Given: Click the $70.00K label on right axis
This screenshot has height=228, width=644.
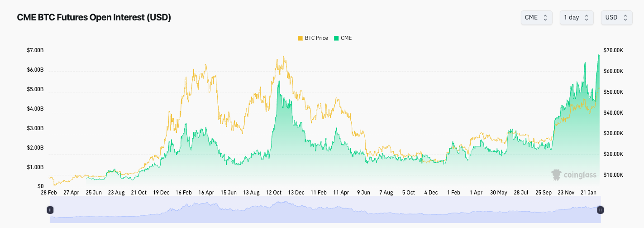Looking at the screenshot, I should pyautogui.click(x=613, y=50).
